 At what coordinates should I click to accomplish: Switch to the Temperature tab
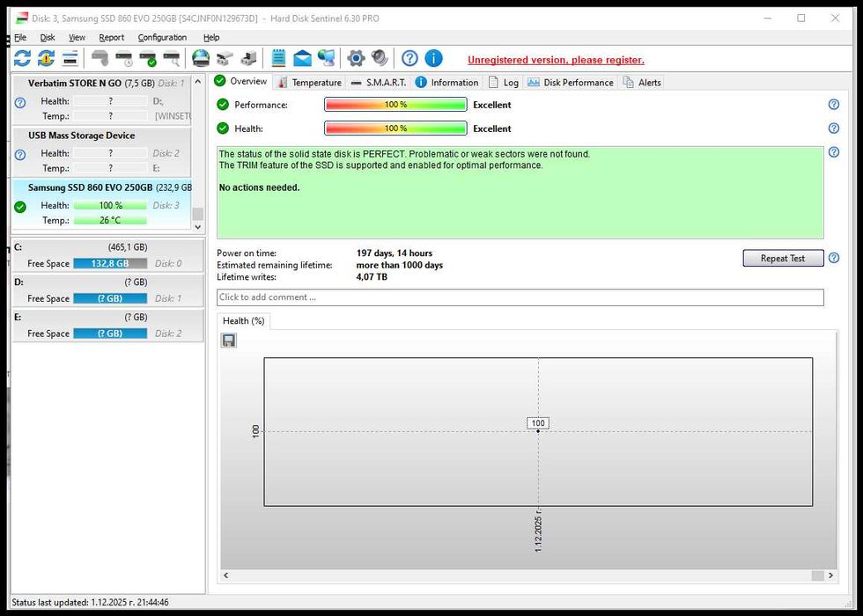pyautogui.click(x=309, y=83)
